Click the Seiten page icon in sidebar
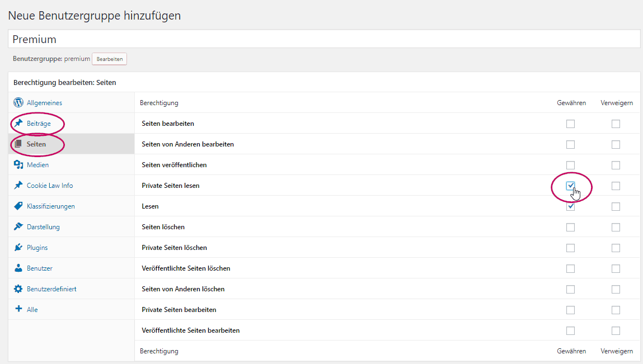Screen dimensions: 643x364 coord(17,144)
